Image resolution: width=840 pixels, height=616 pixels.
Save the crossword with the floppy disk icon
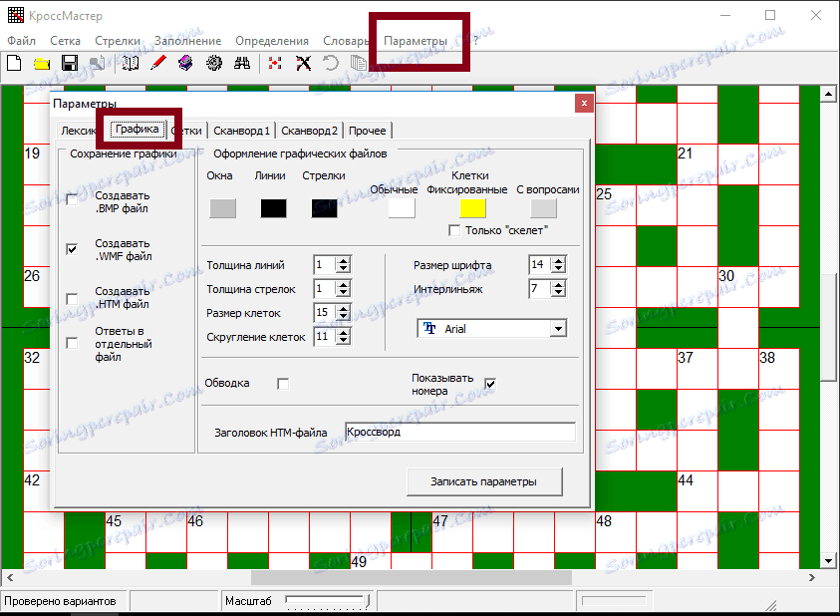coord(70,63)
